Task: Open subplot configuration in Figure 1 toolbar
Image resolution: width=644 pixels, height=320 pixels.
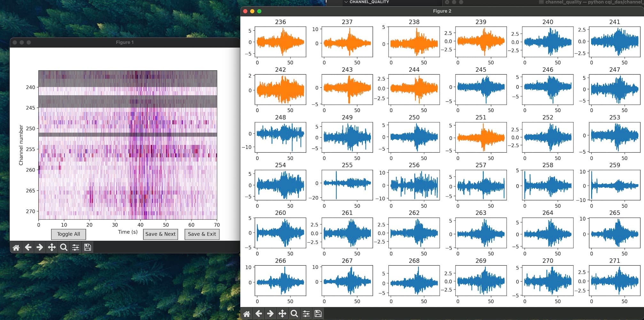Action: coord(76,247)
